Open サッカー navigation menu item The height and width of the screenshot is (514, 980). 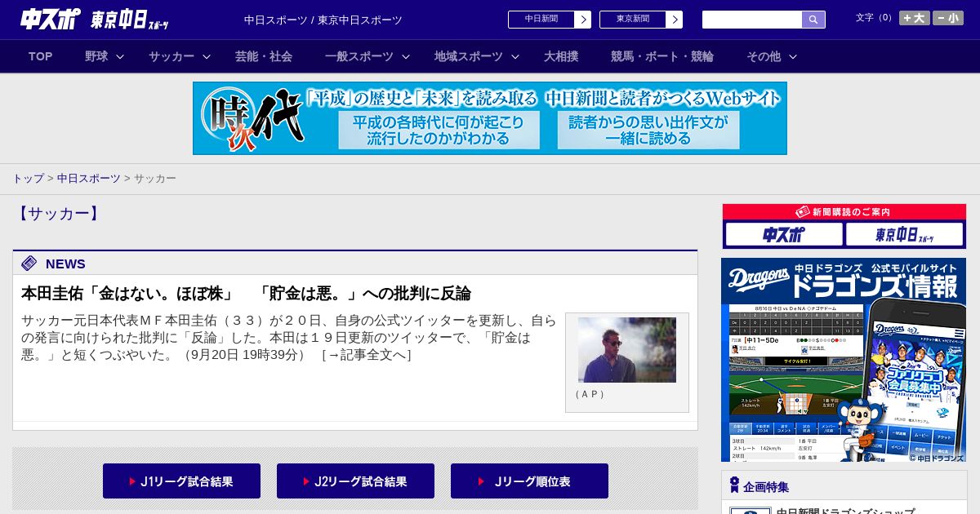click(x=171, y=56)
